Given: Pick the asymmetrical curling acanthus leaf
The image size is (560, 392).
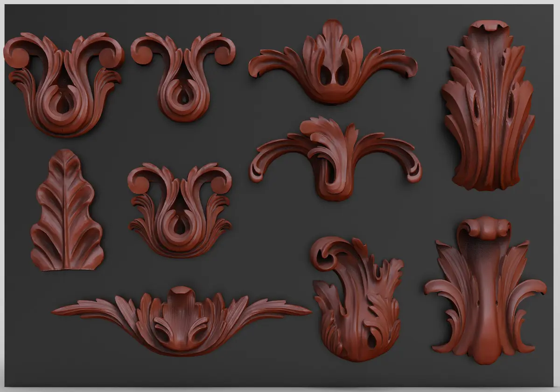Looking at the screenshot, I should coord(357,298).
